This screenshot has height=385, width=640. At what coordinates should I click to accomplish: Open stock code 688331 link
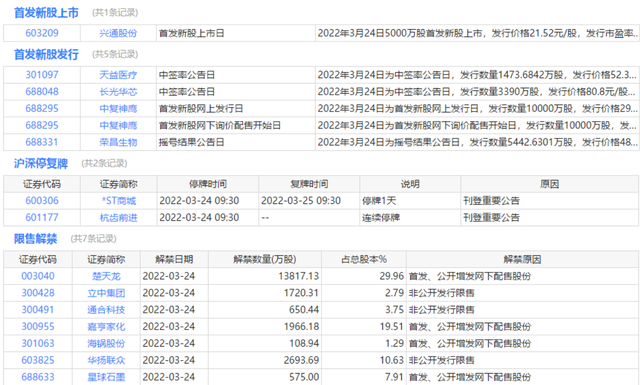42,142
